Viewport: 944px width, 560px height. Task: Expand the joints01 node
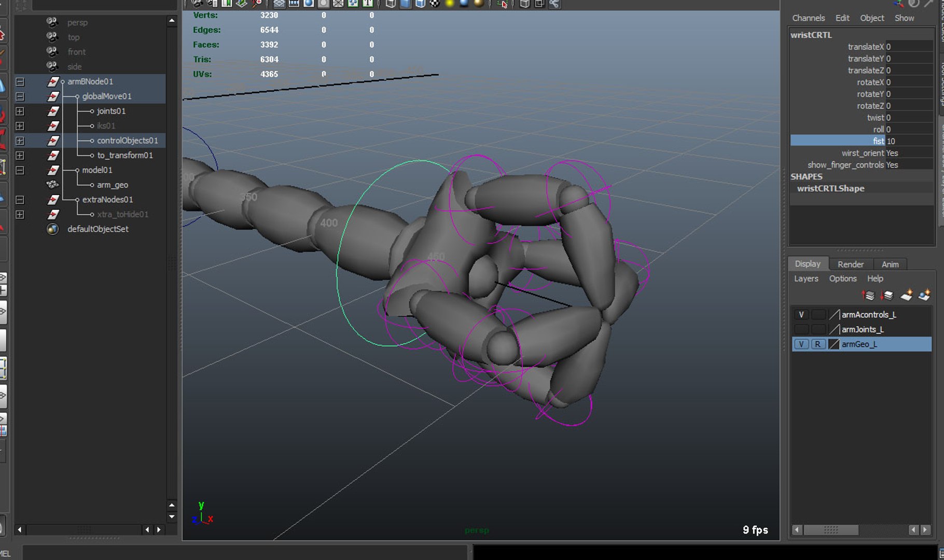(x=20, y=111)
